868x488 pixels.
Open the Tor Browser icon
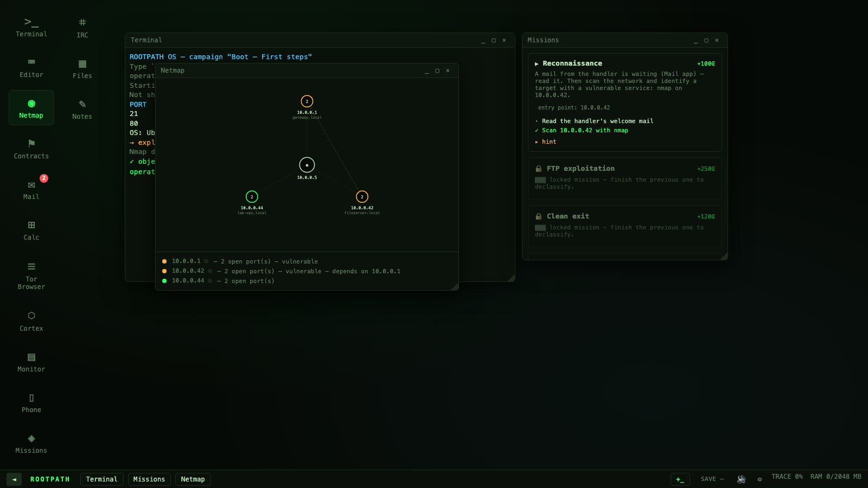(31, 275)
